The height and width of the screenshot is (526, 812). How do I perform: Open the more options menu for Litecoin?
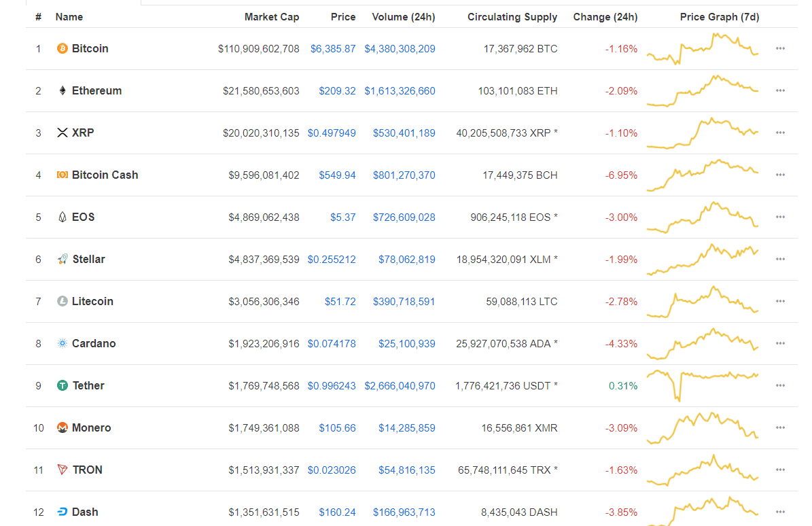(781, 301)
